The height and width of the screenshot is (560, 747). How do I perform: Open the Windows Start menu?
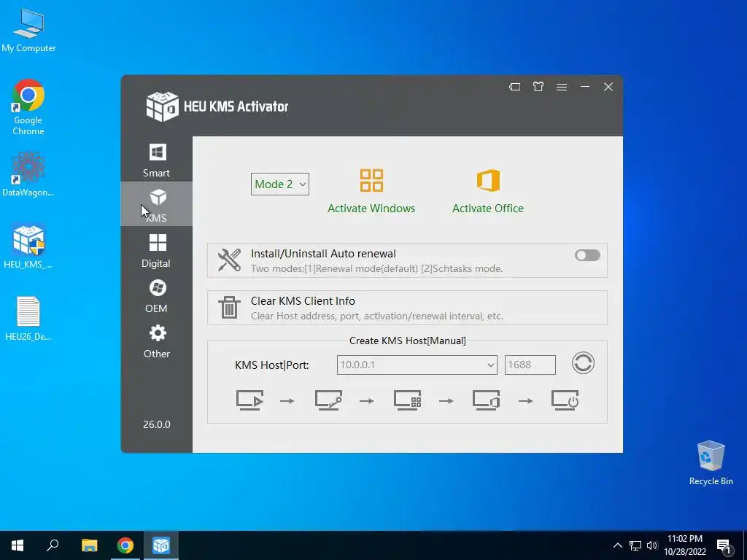pyautogui.click(x=18, y=545)
